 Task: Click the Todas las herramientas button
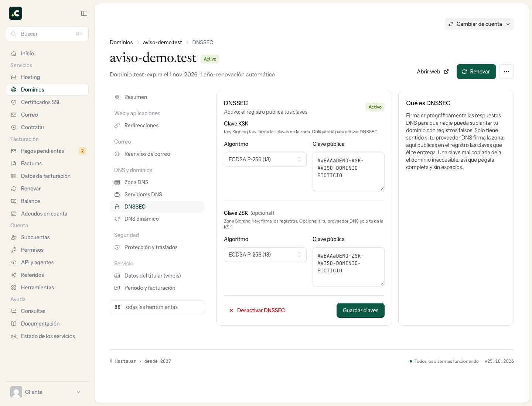(x=157, y=307)
